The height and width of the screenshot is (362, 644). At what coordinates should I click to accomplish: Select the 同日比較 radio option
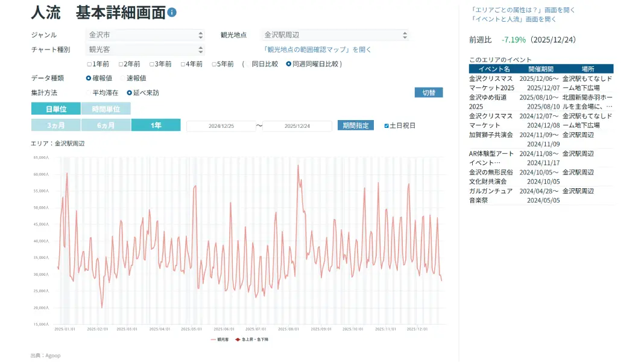[x=248, y=64]
